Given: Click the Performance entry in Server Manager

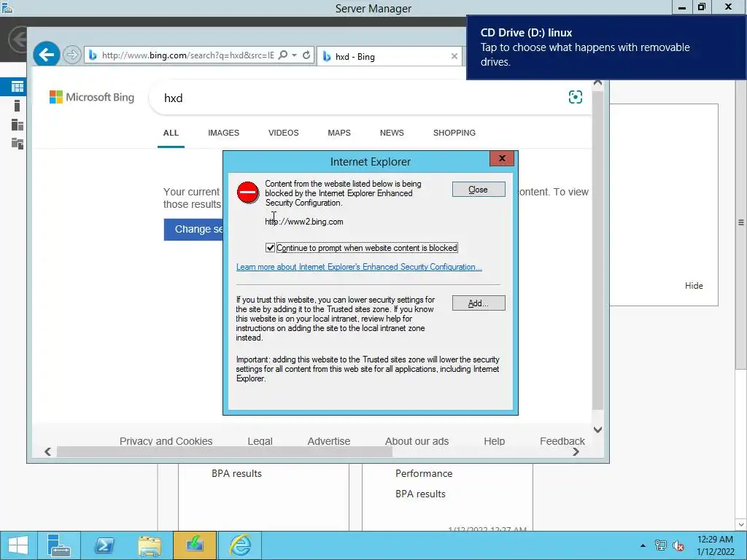Looking at the screenshot, I should pos(424,474).
